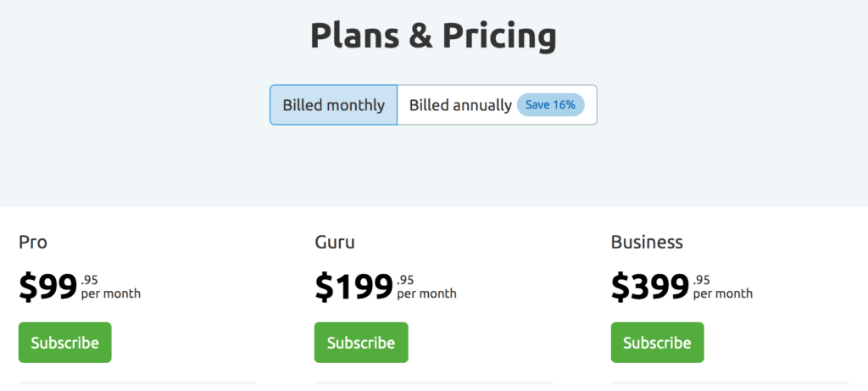Image resolution: width=868 pixels, height=391 pixels.
Task: Click the divider line below Pro's Subscribe button
Action: coord(136,383)
